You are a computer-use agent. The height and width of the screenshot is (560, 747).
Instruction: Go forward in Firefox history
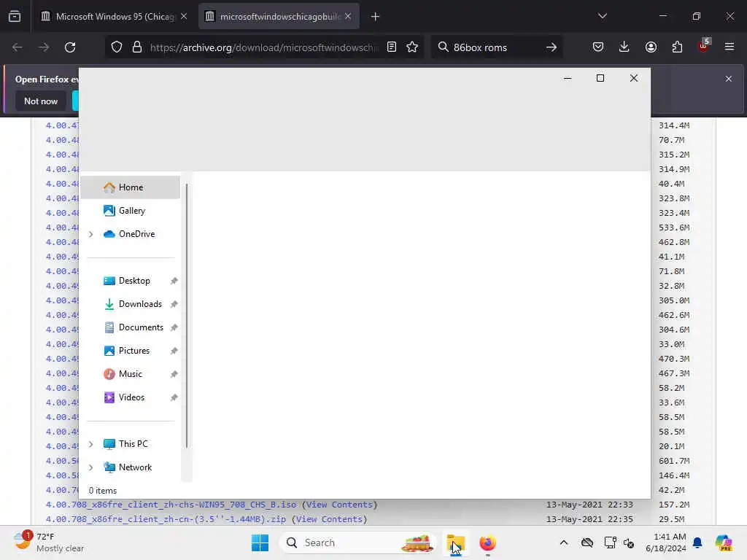pyautogui.click(x=44, y=47)
